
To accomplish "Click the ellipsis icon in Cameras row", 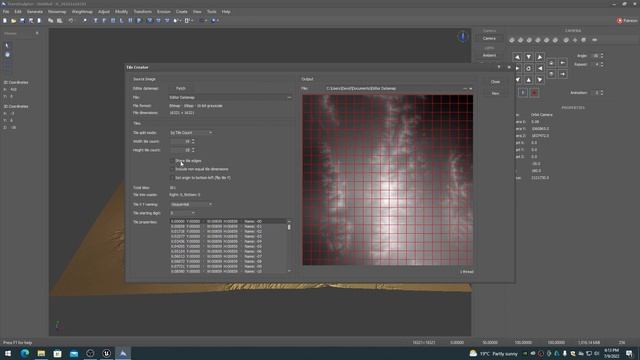I will pyautogui.click(x=594, y=40).
